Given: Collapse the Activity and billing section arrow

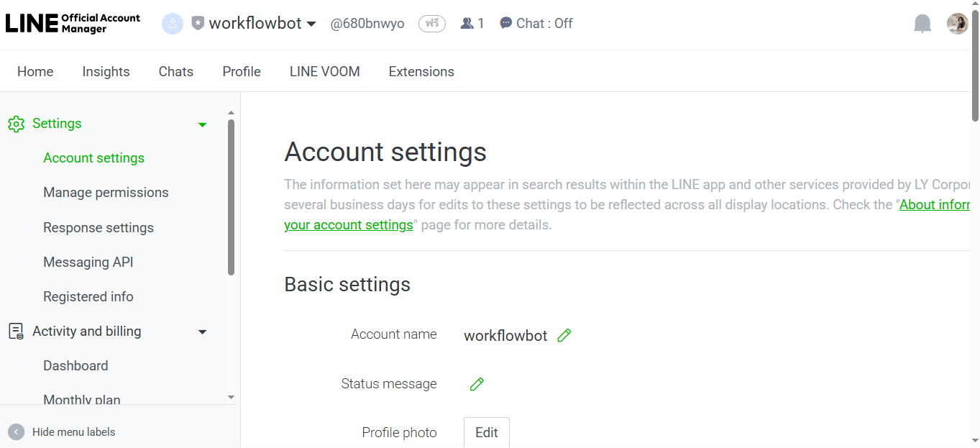Looking at the screenshot, I should pos(203,332).
